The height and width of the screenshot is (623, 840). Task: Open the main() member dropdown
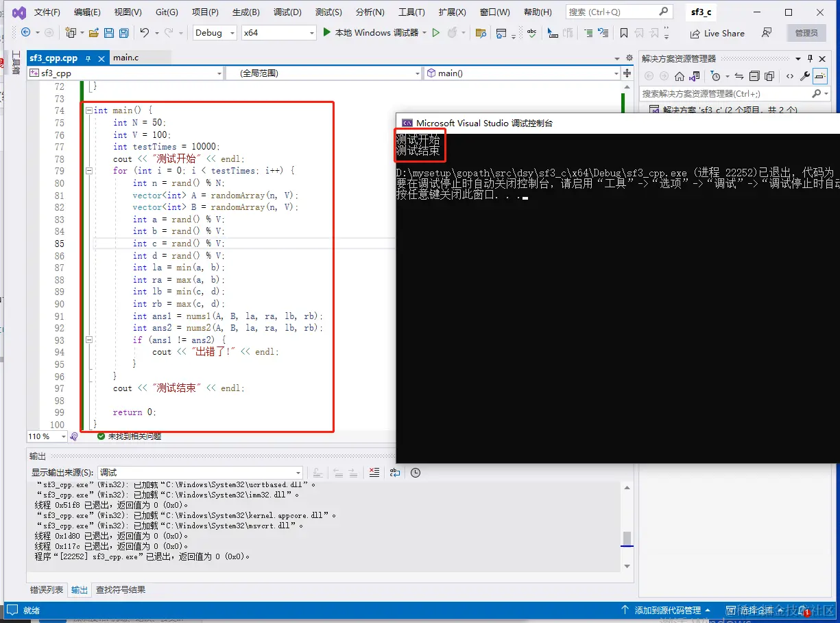pos(521,73)
